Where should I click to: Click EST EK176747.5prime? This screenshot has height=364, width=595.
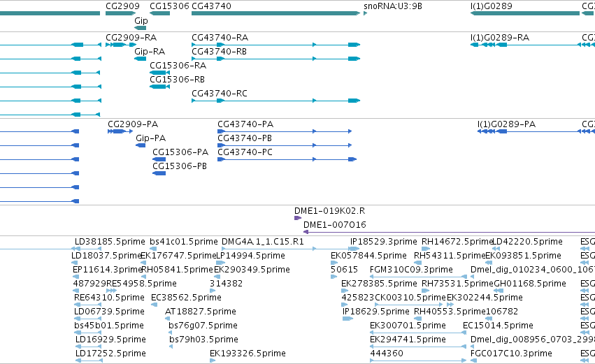pos(178,256)
